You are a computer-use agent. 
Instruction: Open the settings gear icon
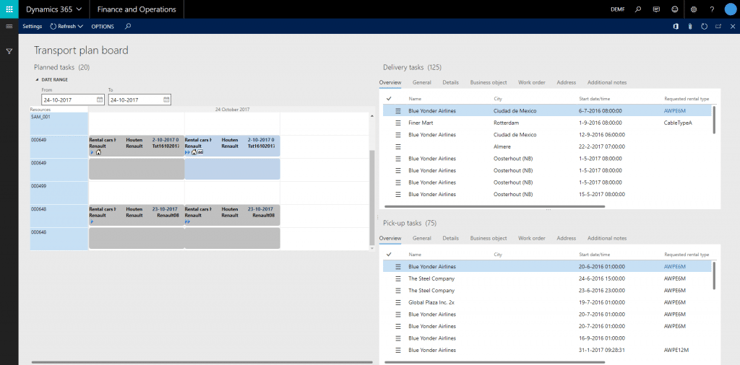[x=694, y=9]
